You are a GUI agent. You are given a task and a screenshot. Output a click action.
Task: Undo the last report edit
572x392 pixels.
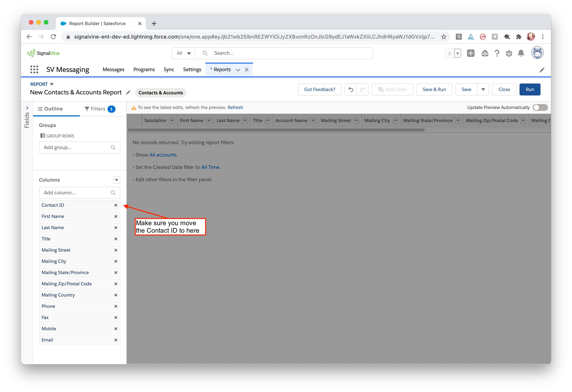coord(351,89)
